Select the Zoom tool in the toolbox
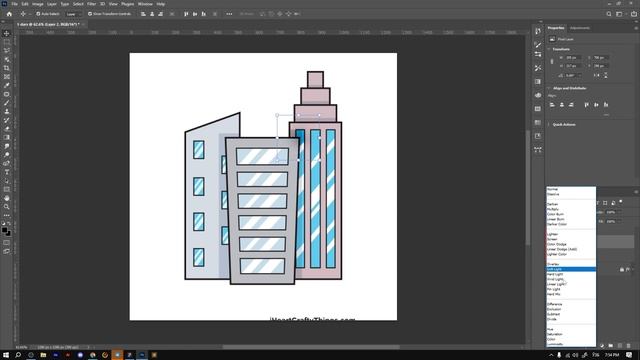The width and height of the screenshot is (640, 360). (x=7, y=207)
